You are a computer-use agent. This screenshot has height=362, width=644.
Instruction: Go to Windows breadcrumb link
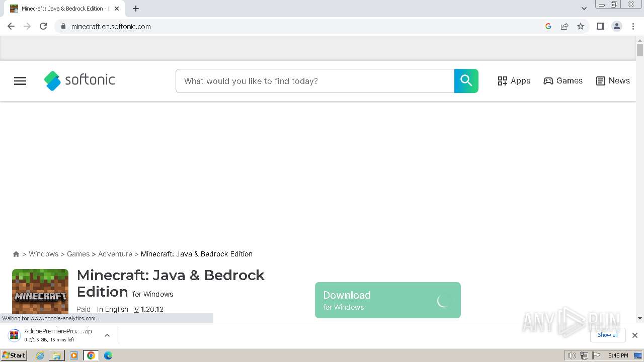coord(43,254)
